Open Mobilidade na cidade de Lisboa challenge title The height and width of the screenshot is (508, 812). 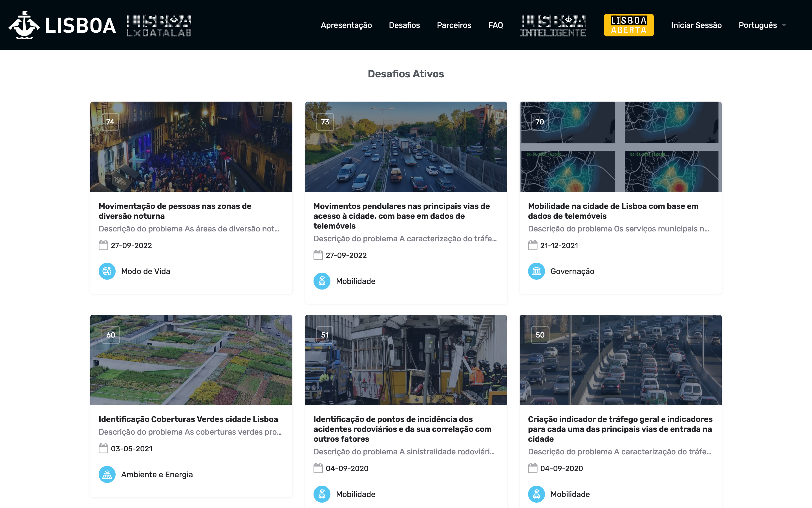[x=613, y=211]
